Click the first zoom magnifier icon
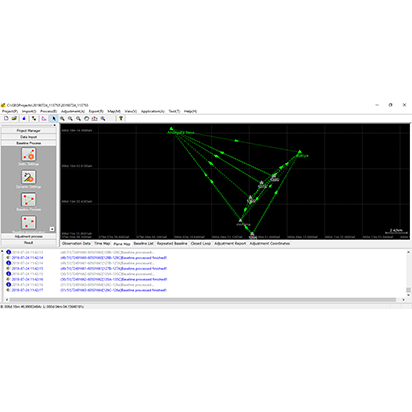412x412 pixels. click(x=62, y=118)
